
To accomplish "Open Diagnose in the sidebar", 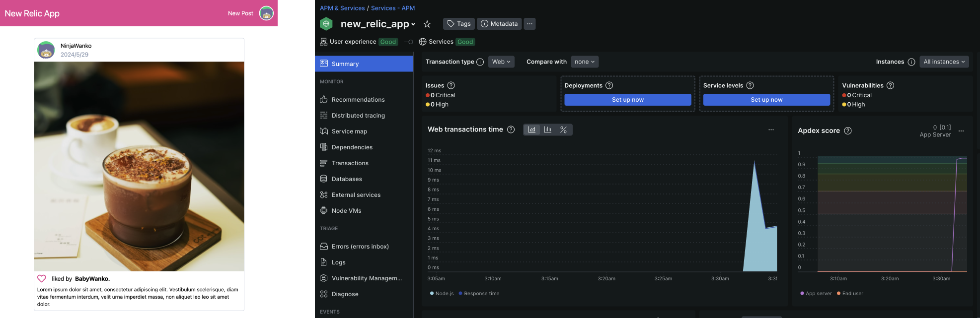I will (364, 294).
